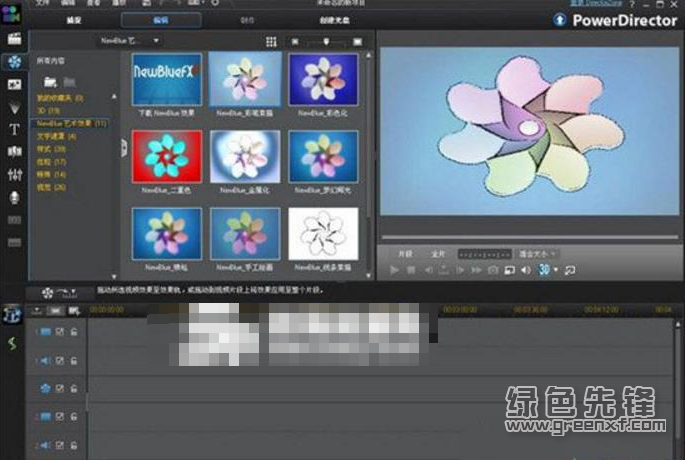Lock video track 2 with padlock

tap(74, 417)
